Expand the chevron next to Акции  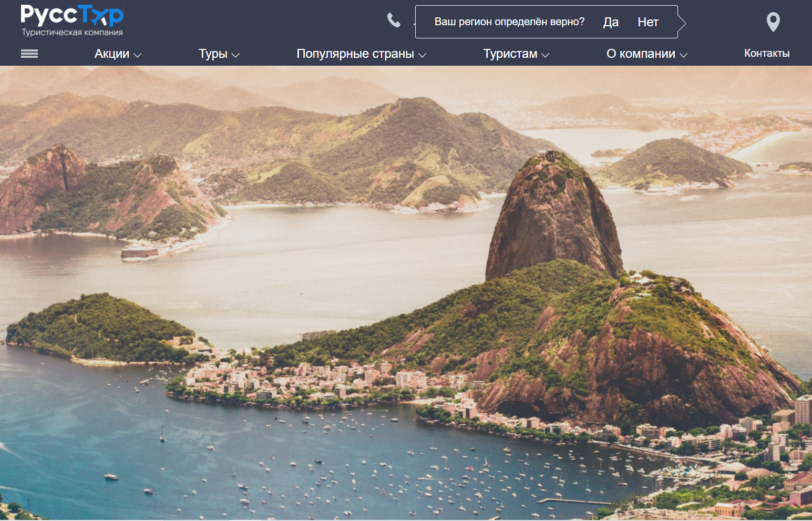click(x=138, y=55)
